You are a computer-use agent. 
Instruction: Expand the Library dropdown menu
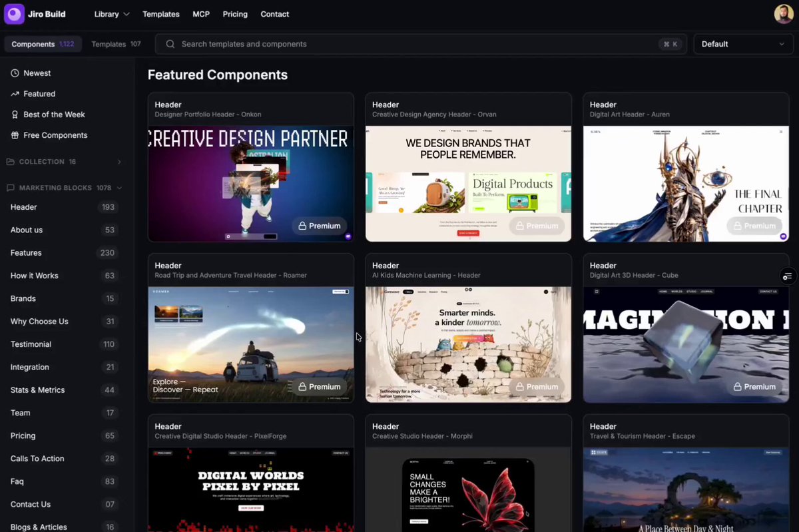pyautogui.click(x=112, y=14)
